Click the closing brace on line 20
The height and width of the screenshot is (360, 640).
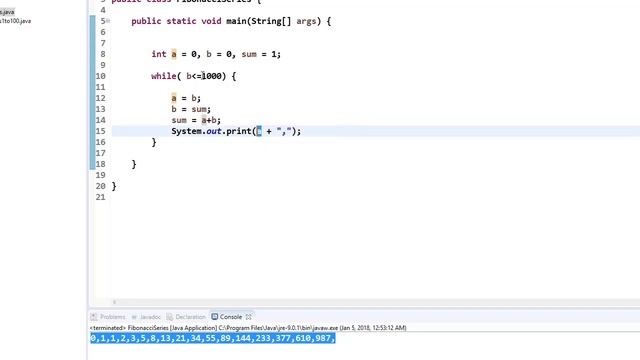point(114,186)
